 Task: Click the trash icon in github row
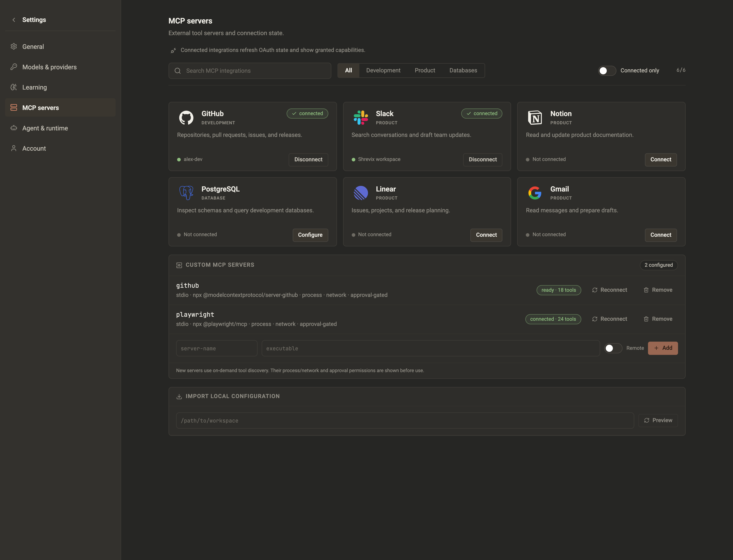[646, 290]
